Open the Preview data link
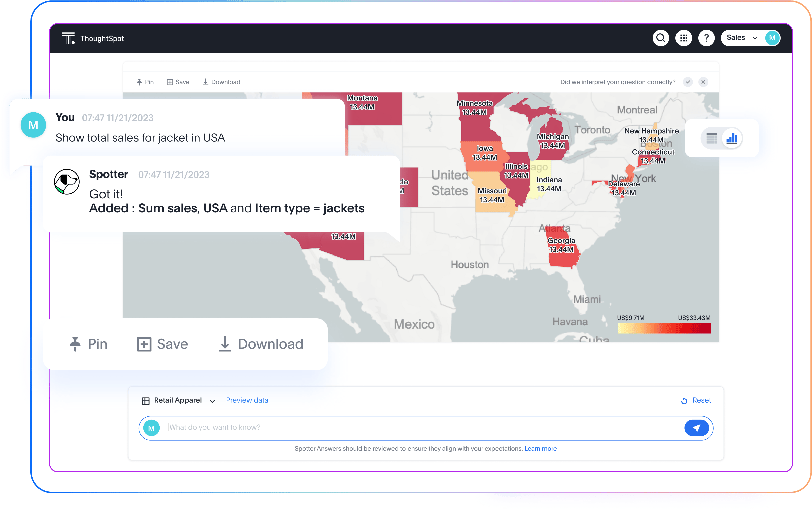 (x=247, y=400)
